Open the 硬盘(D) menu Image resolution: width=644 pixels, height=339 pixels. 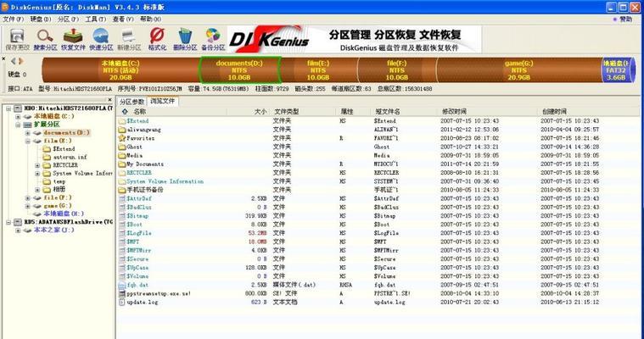coord(41,19)
